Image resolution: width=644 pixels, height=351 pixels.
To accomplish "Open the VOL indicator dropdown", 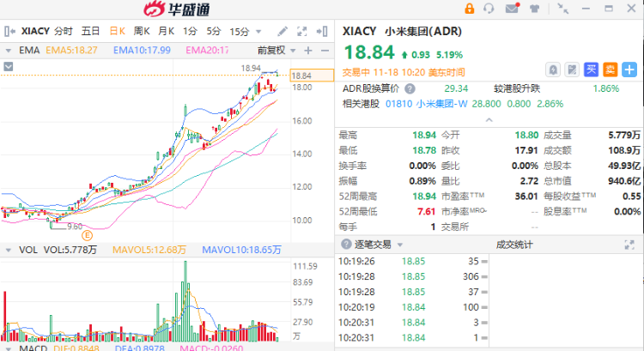I will 9,250.
